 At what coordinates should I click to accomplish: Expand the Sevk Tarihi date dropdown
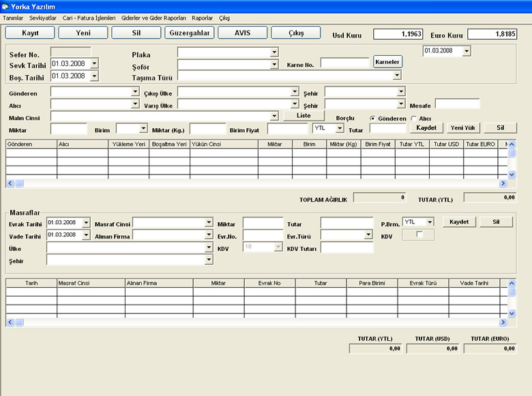click(95, 63)
